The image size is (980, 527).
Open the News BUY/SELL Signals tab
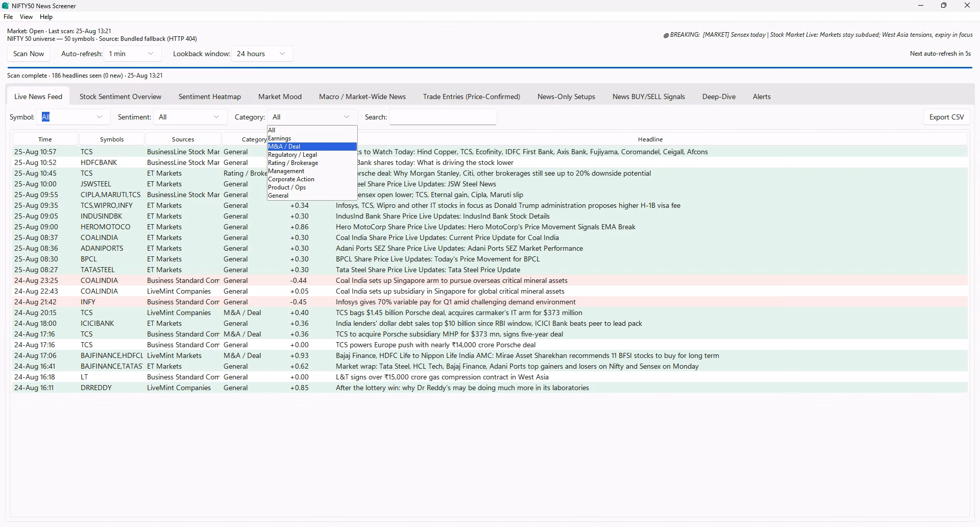pyautogui.click(x=649, y=97)
